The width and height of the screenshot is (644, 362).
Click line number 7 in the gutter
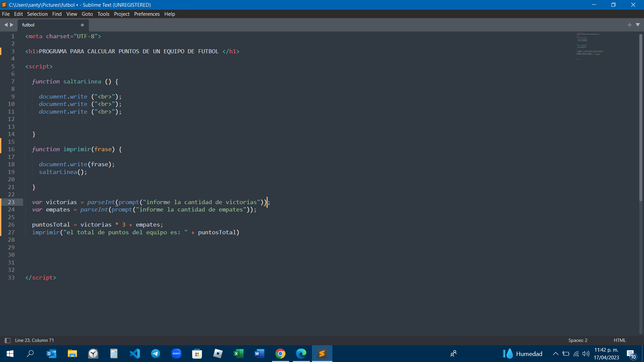click(x=13, y=81)
